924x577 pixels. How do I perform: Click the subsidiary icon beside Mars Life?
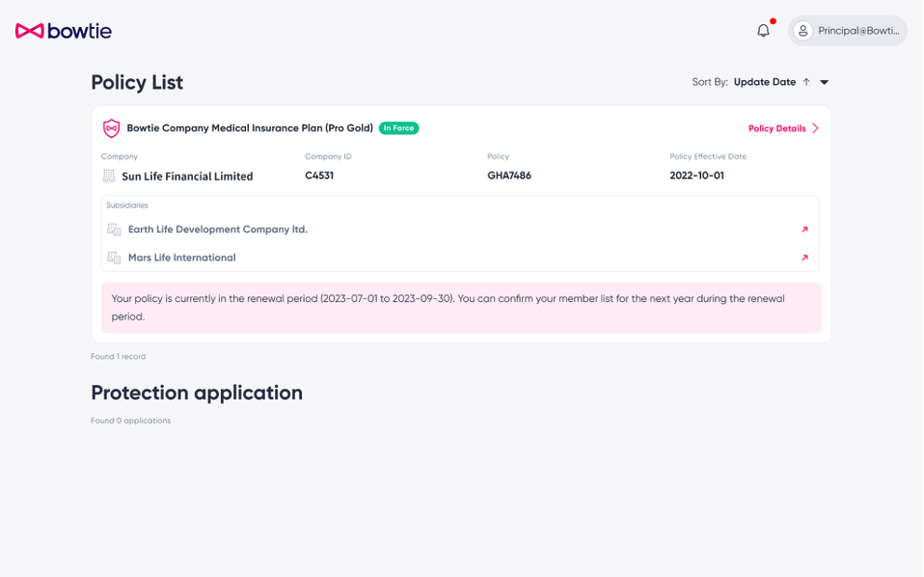[114, 258]
